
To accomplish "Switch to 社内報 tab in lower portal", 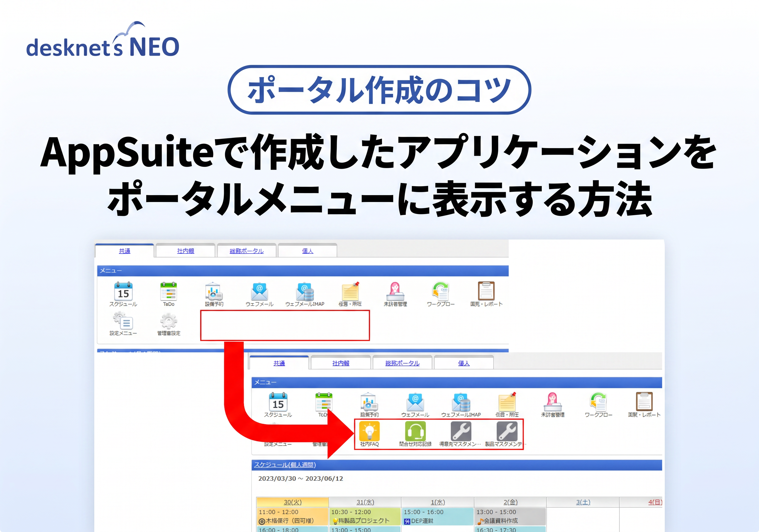I will pos(341,363).
